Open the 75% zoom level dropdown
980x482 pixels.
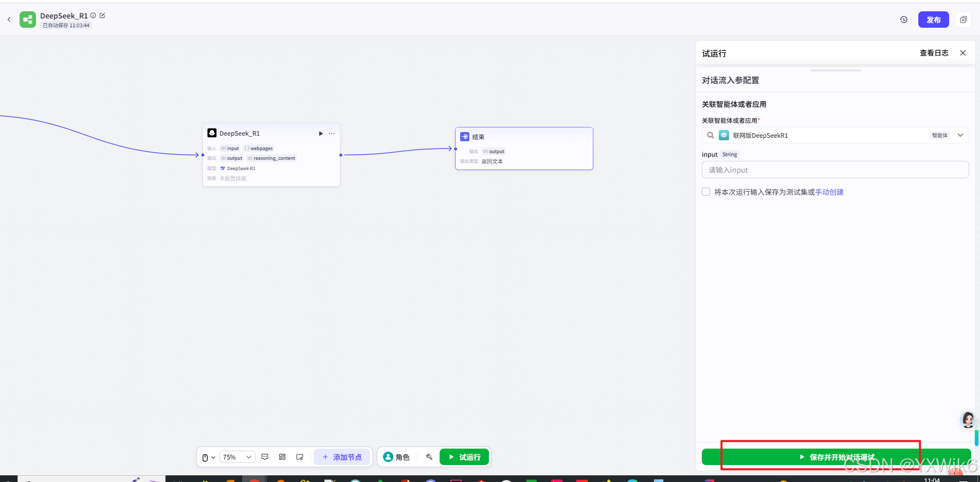coord(238,457)
